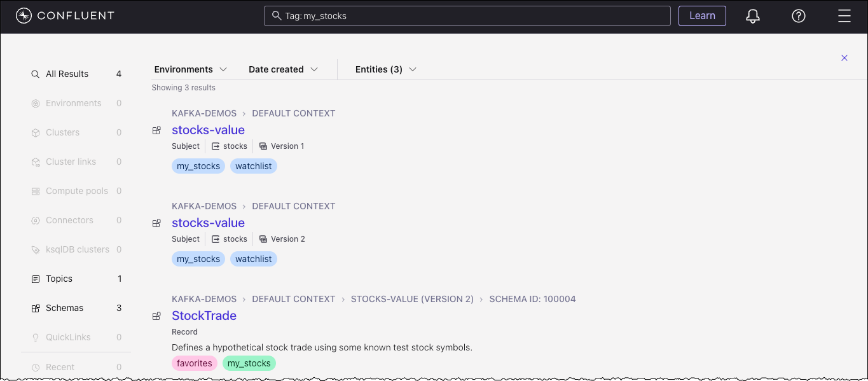
Task: Close the filters with the X
Action: [844, 58]
